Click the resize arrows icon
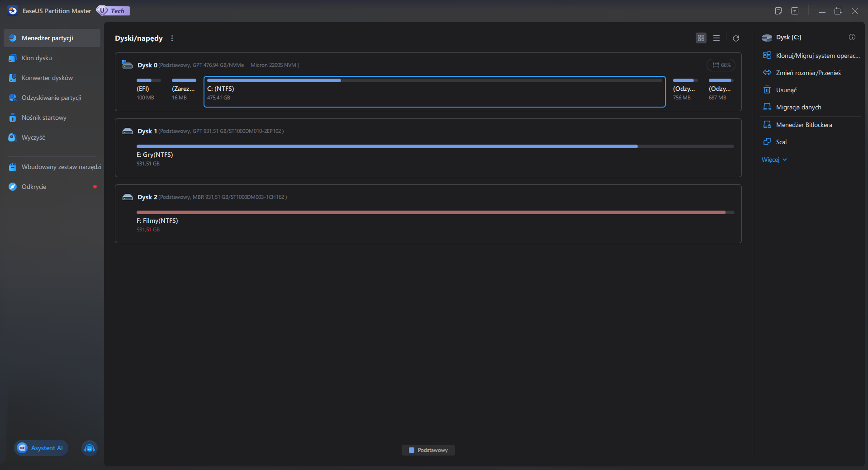Viewport: 868px width, 470px height. click(x=767, y=73)
